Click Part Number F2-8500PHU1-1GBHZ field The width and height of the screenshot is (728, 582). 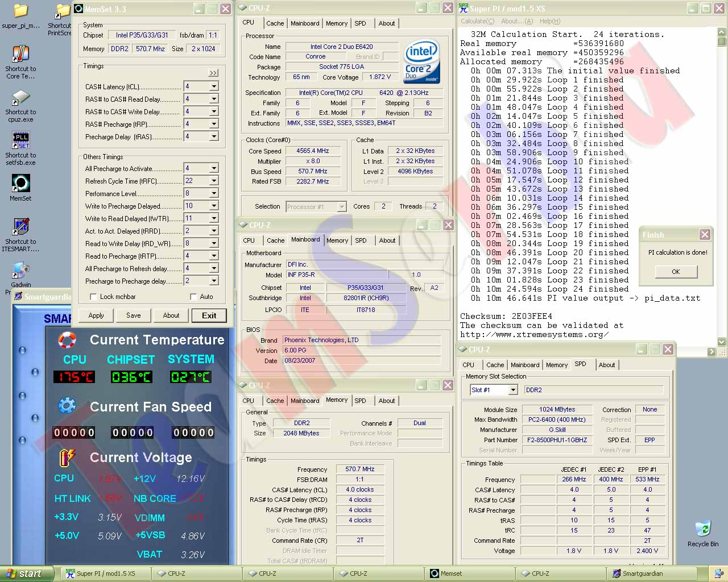pyautogui.click(x=557, y=440)
